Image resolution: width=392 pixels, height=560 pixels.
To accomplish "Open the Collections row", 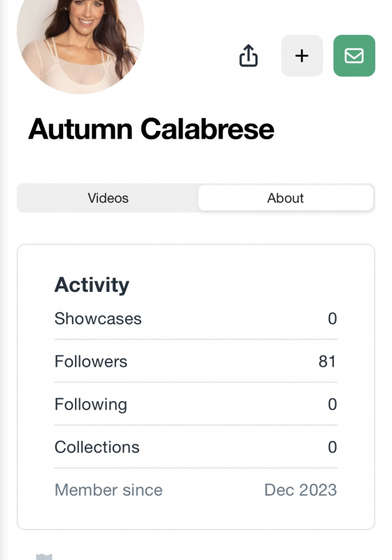I will coord(195,447).
